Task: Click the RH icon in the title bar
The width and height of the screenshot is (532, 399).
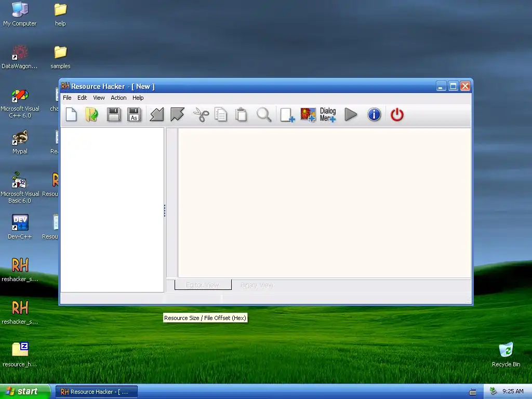Action: (x=65, y=86)
